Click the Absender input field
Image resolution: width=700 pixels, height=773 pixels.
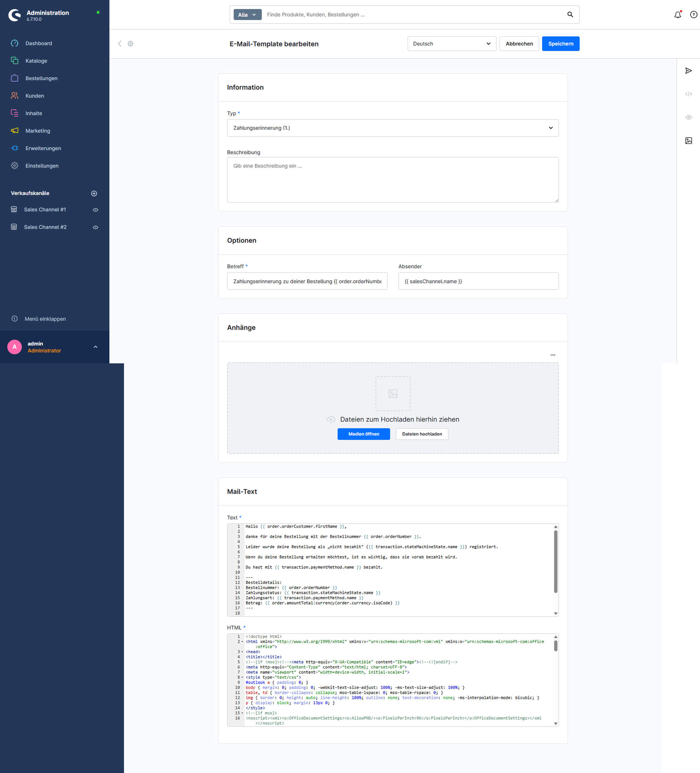(478, 281)
